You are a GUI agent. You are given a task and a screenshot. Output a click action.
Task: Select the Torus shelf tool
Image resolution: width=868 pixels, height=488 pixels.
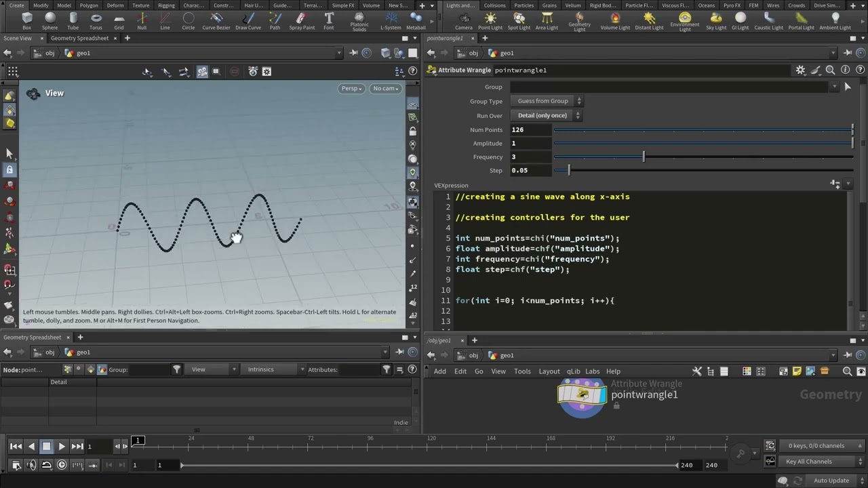pos(96,21)
